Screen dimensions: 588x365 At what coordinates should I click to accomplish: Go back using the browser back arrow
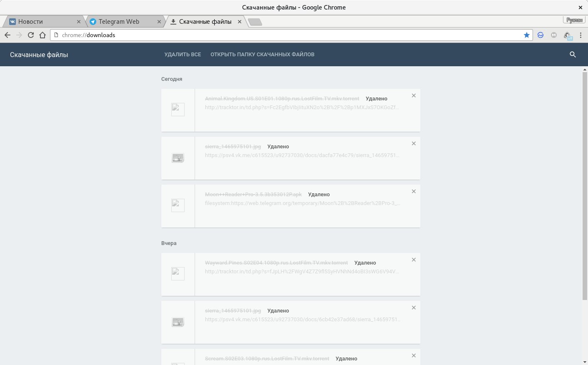pos(7,35)
